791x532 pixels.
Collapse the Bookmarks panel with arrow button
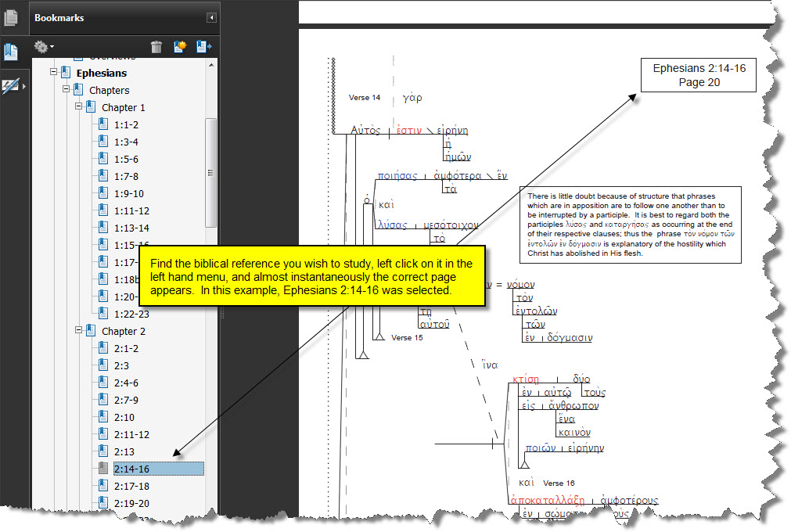coord(211,17)
